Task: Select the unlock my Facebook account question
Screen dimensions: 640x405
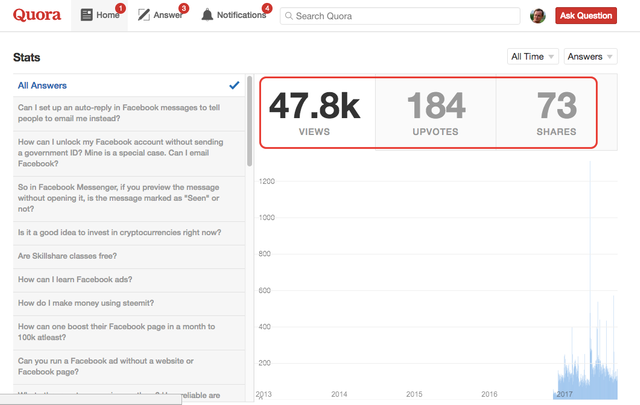Action: 129,154
